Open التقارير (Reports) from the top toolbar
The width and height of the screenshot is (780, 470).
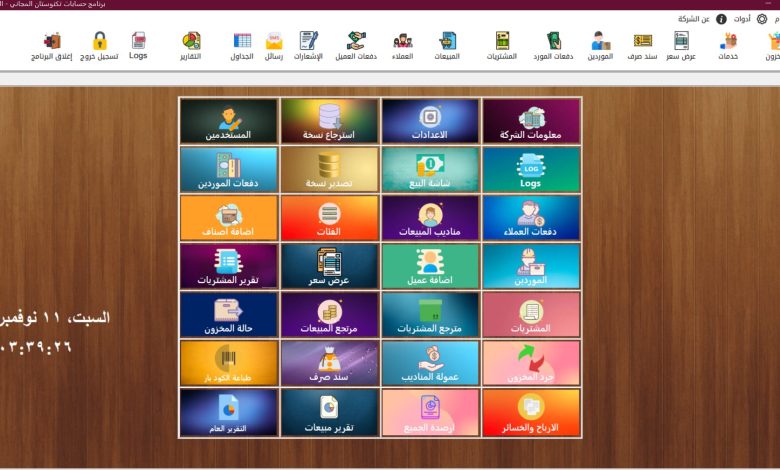(x=190, y=46)
